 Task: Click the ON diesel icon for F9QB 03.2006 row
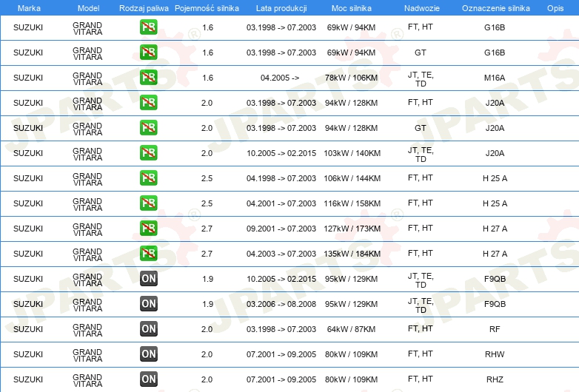[x=148, y=303]
